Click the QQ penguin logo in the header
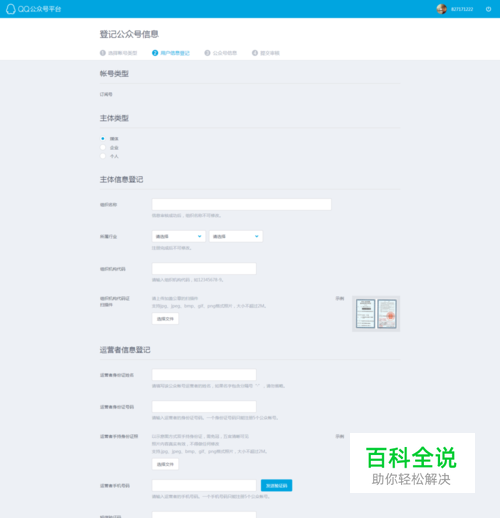Image resolution: width=500 pixels, height=518 pixels. (x=11, y=9)
